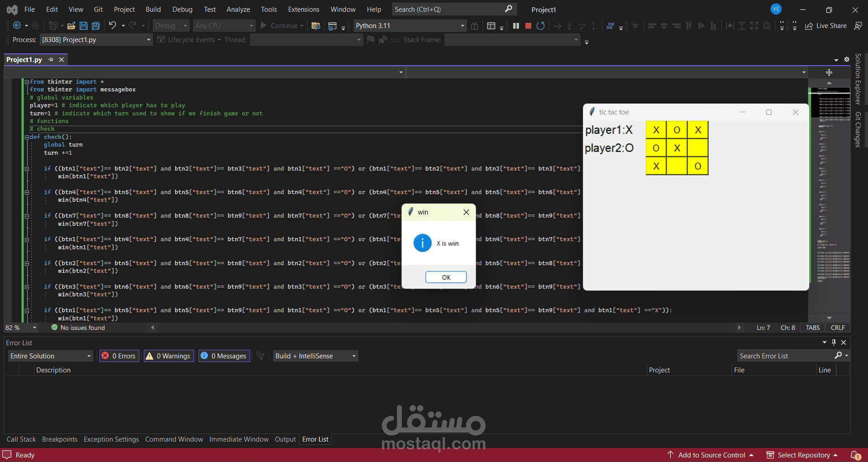Collapse the 'from tkinter import' block

[x=27, y=82]
